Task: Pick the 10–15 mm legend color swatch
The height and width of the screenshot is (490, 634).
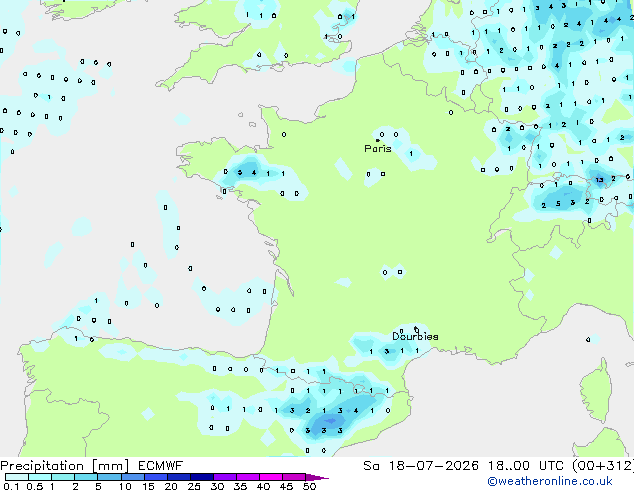Action: click(132, 477)
